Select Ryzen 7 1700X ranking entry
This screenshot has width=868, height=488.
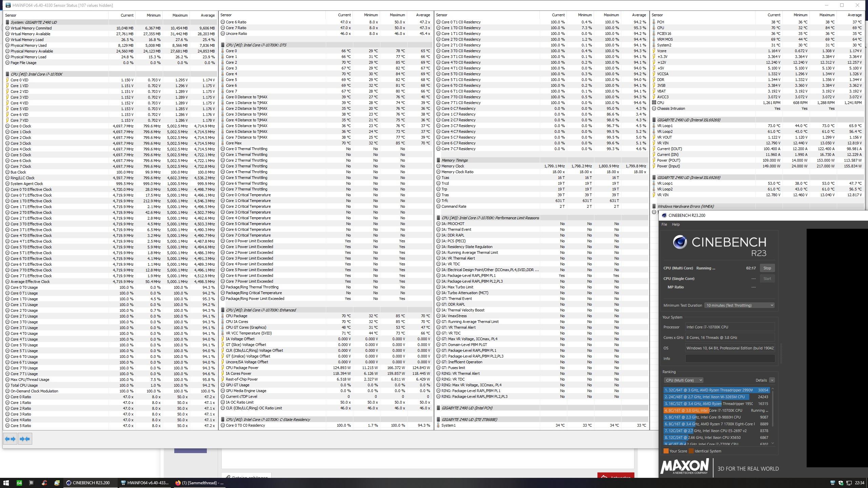tap(717, 424)
